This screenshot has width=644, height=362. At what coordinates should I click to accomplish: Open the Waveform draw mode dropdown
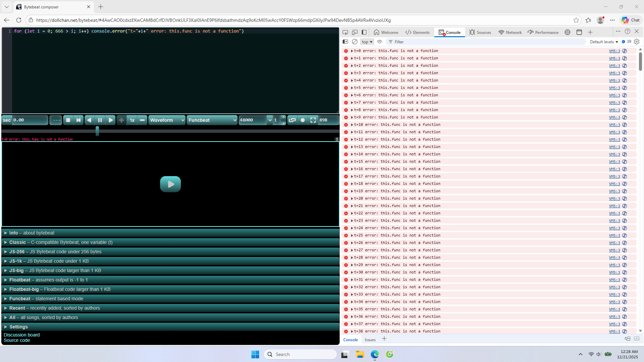pyautogui.click(x=167, y=120)
